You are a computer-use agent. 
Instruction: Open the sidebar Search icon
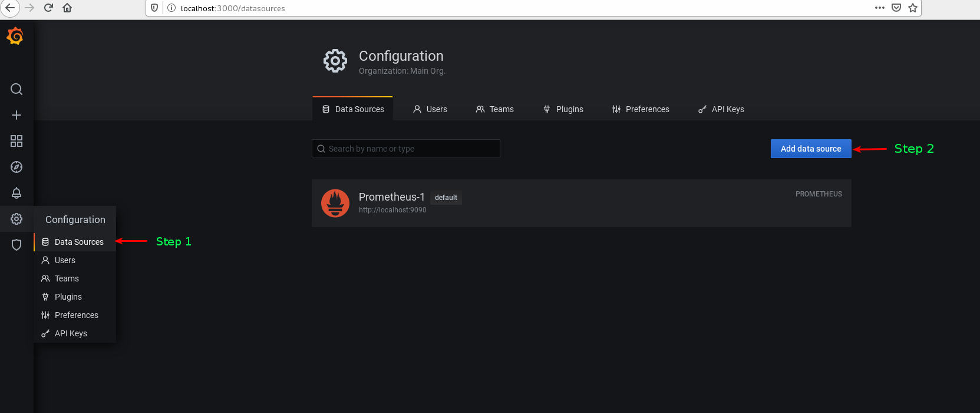17,89
